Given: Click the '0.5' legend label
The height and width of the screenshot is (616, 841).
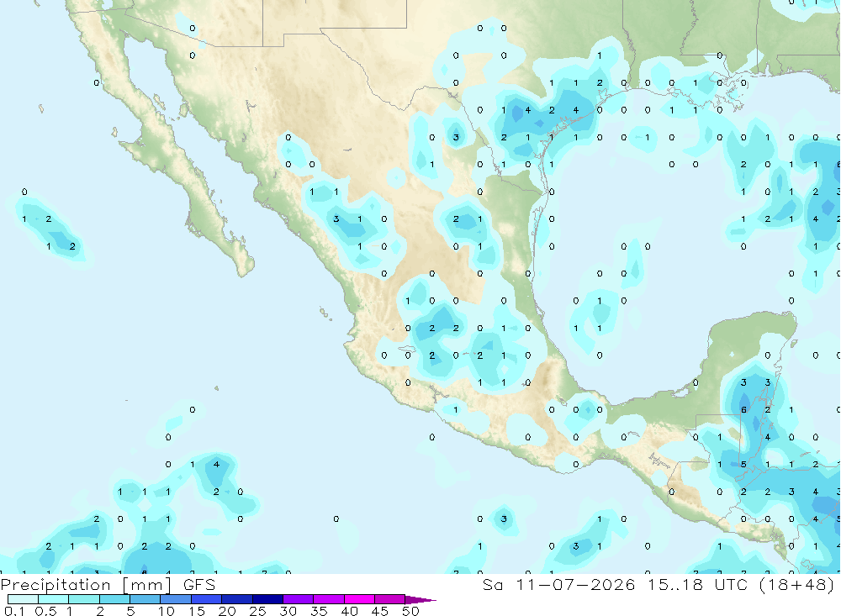Looking at the screenshot, I should (45, 611).
